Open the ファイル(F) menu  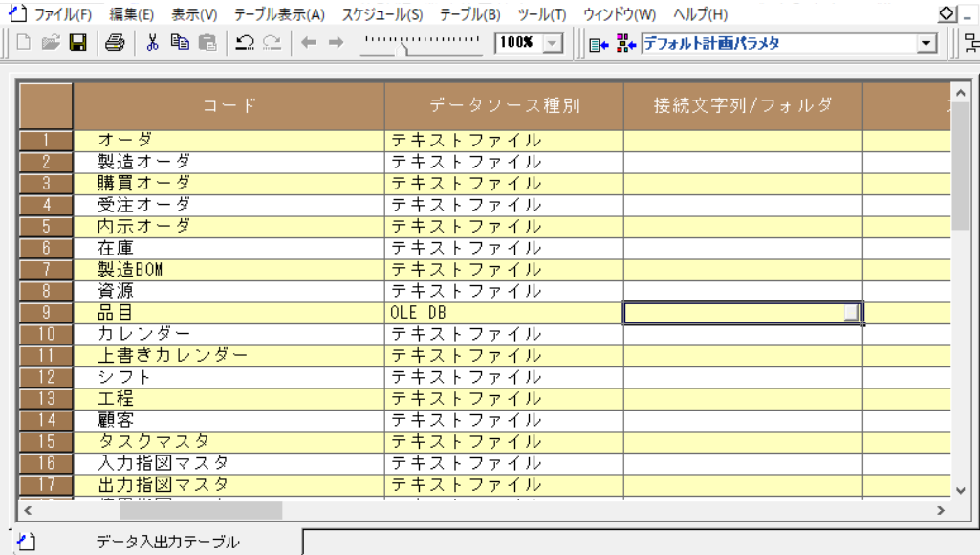62,13
